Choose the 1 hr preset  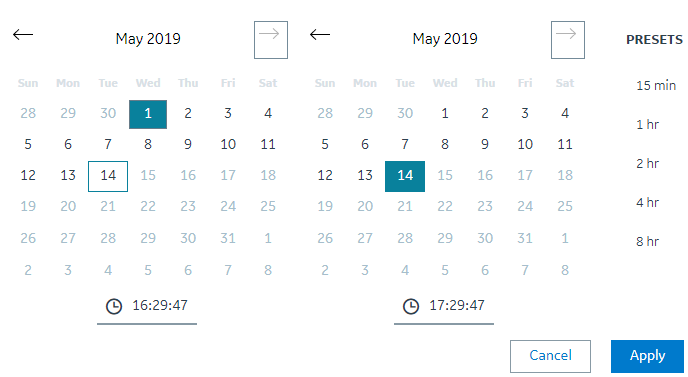pyautogui.click(x=648, y=124)
